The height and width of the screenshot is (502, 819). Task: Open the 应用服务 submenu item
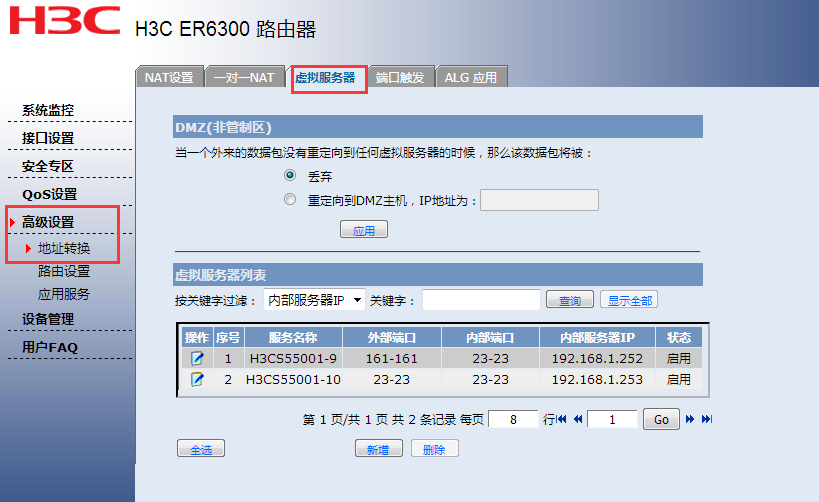click(64, 294)
